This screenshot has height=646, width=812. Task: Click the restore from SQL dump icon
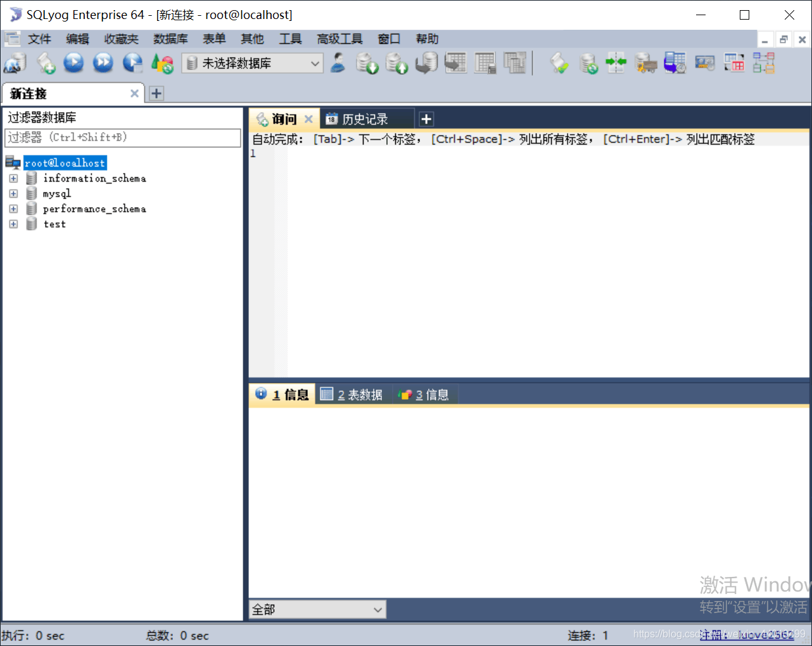(427, 63)
